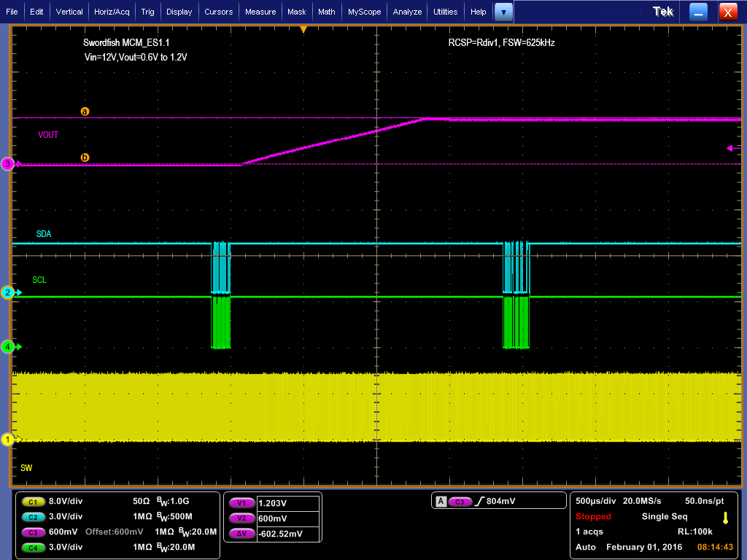Image resolution: width=747 pixels, height=560 pixels.
Task: Click the ΔV cursor delta badge
Action: click(x=241, y=533)
